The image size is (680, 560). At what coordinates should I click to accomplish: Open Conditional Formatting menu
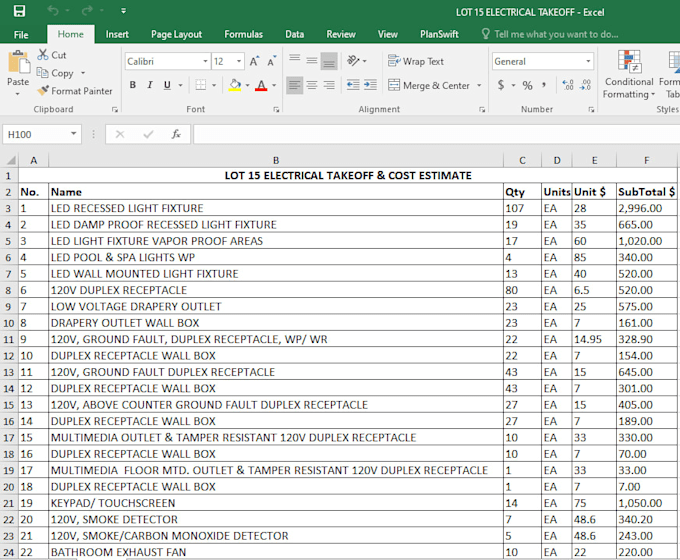pyautogui.click(x=629, y=75)
